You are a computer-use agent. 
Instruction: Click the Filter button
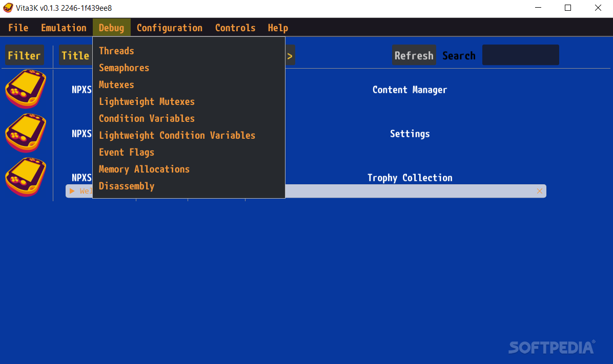24,55
